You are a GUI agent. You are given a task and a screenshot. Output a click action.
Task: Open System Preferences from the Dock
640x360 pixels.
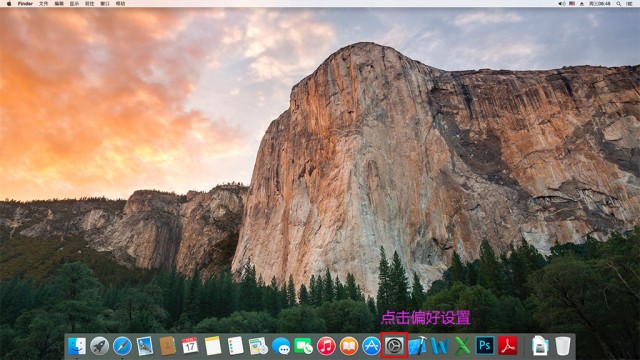[x=394, y=346]
